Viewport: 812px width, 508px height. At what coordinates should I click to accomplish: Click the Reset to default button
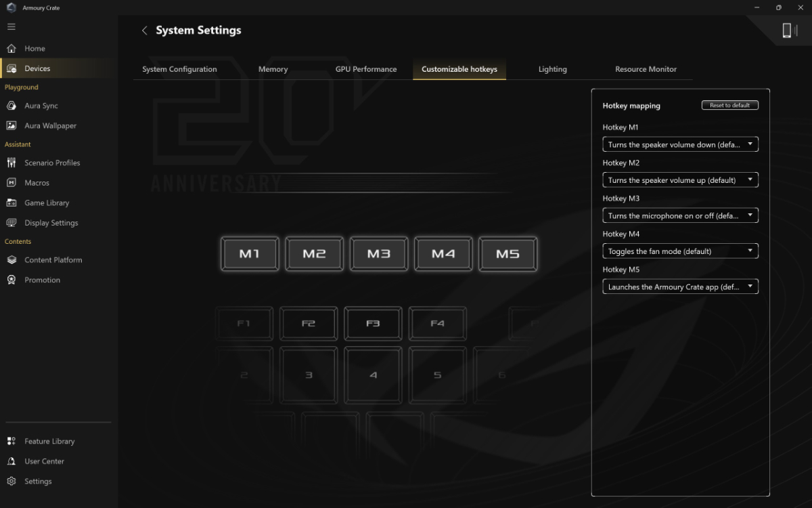(x=730, y=105)
